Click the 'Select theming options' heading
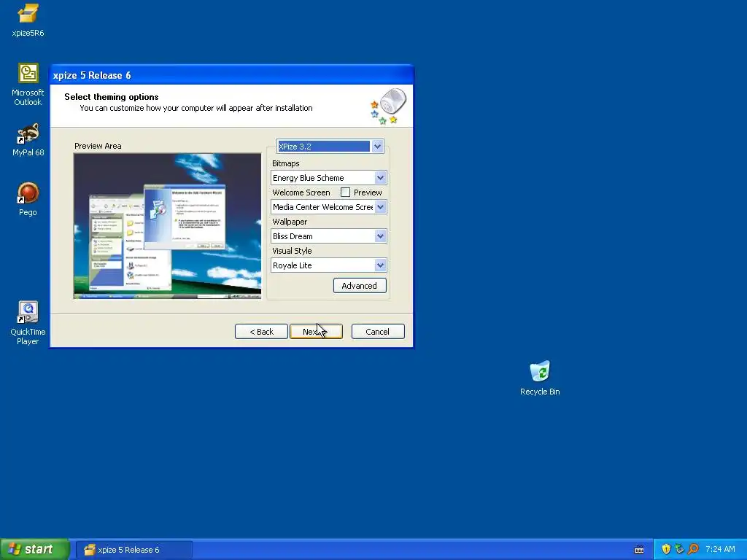747x560 pixels. click(x=112, y=97)
